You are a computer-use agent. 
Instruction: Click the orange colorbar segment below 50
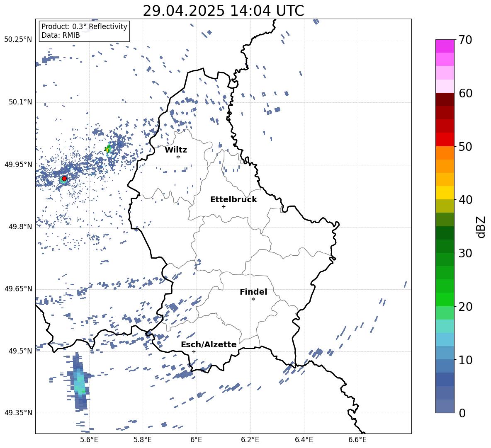click(445, 153)
